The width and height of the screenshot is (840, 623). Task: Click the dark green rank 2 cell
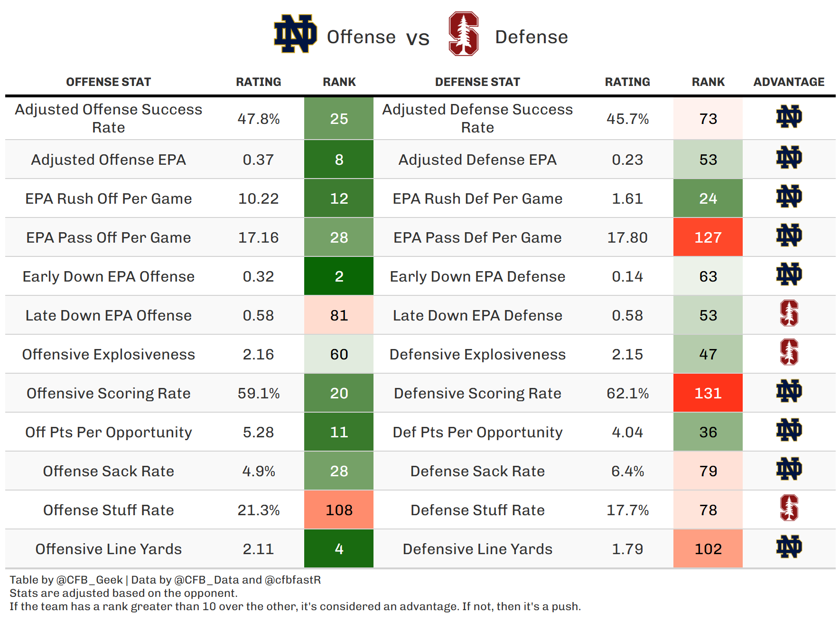tap(339, 276)
